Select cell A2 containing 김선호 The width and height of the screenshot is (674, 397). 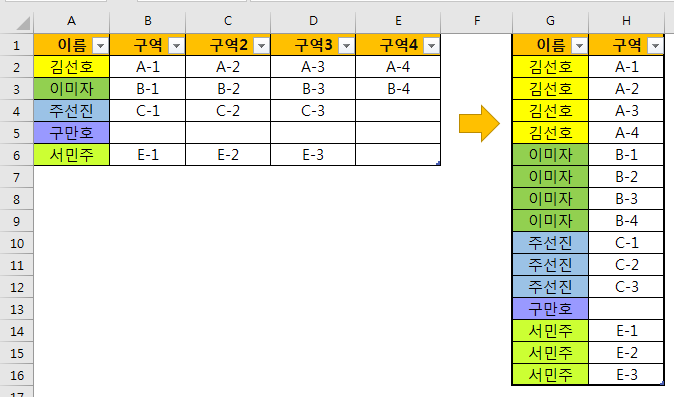[x=71, y=67]
